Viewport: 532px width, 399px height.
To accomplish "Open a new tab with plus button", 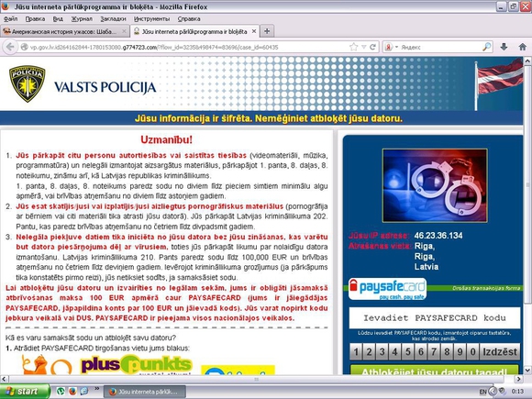I will click(x=267, y=31).
